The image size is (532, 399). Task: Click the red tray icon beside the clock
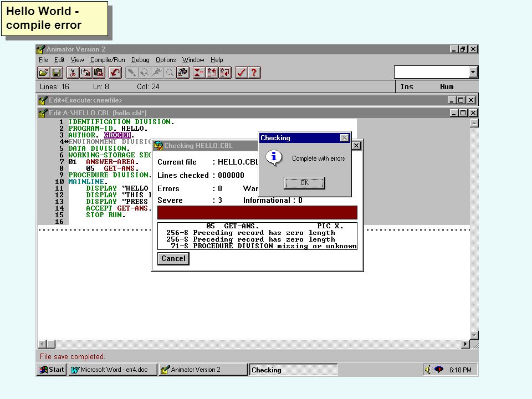click(439, 370)
